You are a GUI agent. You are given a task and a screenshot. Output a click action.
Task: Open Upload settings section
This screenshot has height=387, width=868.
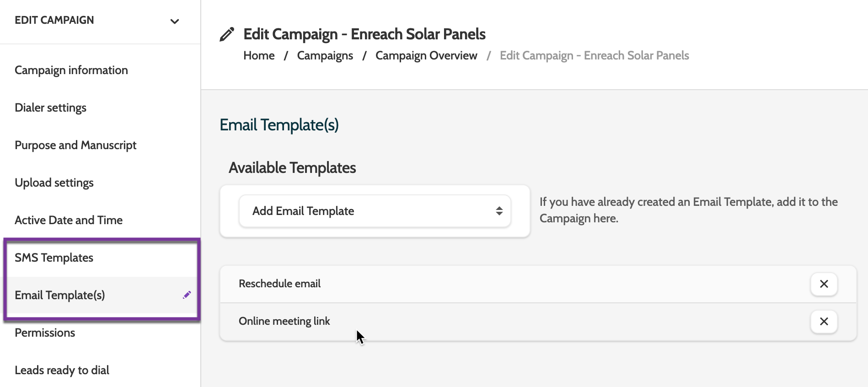pos(54,183)
